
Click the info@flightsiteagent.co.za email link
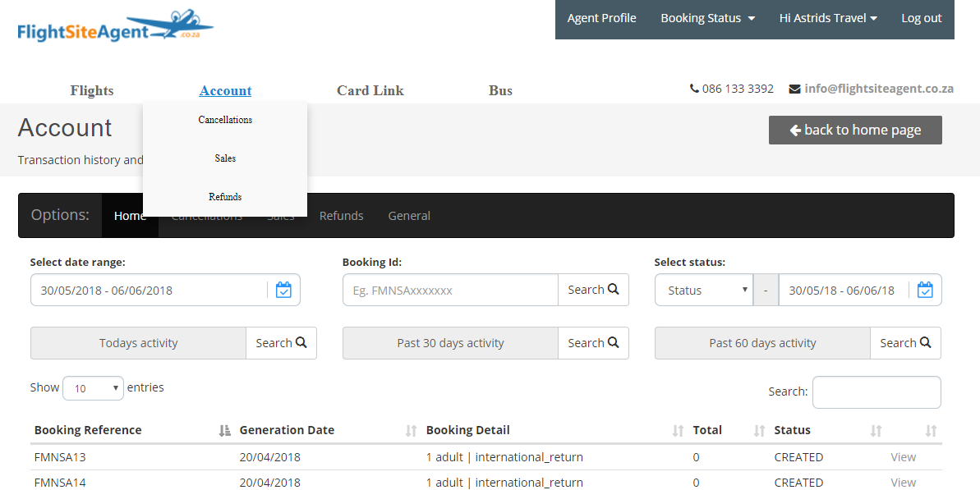pyautogui.click(x=879, y=89)
